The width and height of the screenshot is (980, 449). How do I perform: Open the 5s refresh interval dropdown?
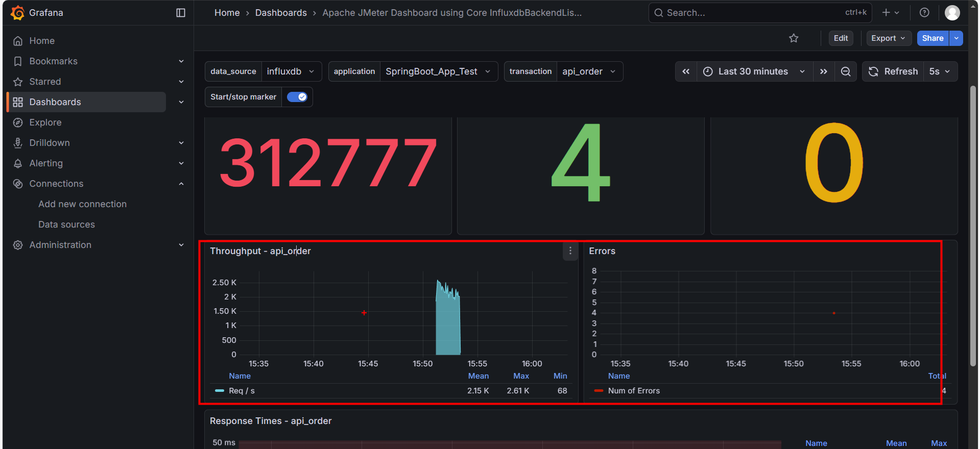point(940,71)
